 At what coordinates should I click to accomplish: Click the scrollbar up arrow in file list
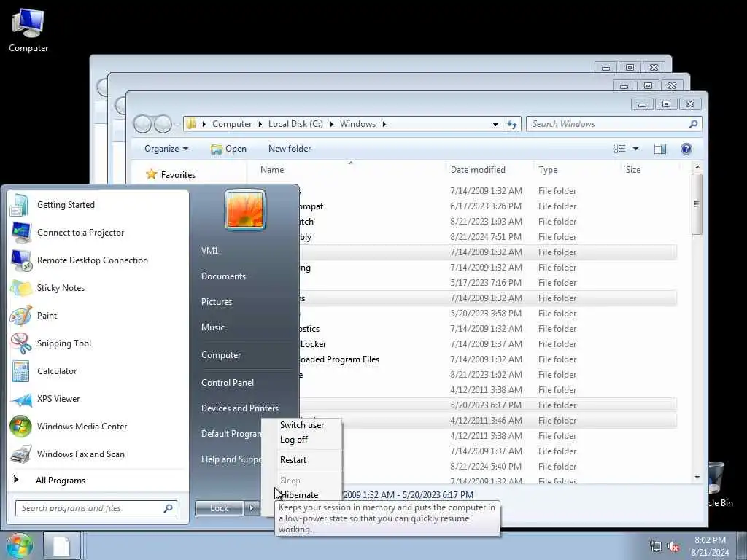[697, 167]
